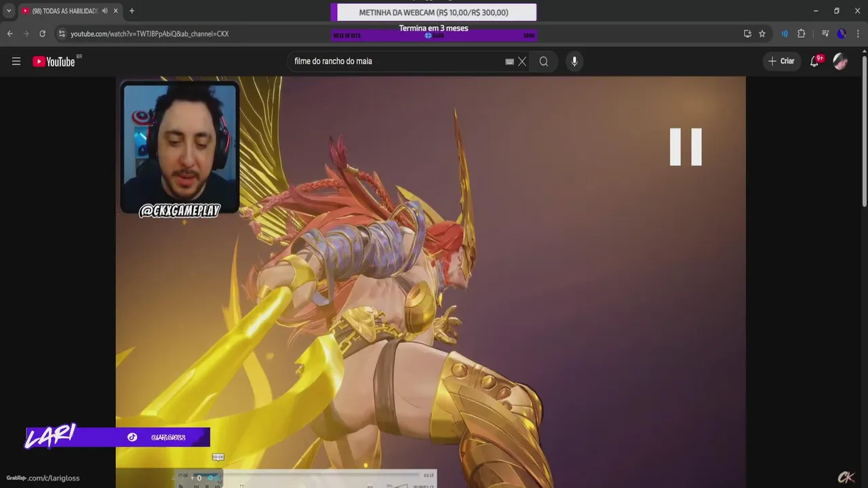Screen dimensions: 868x488
Task: Open browser media controls
Action: click(825, 34)
